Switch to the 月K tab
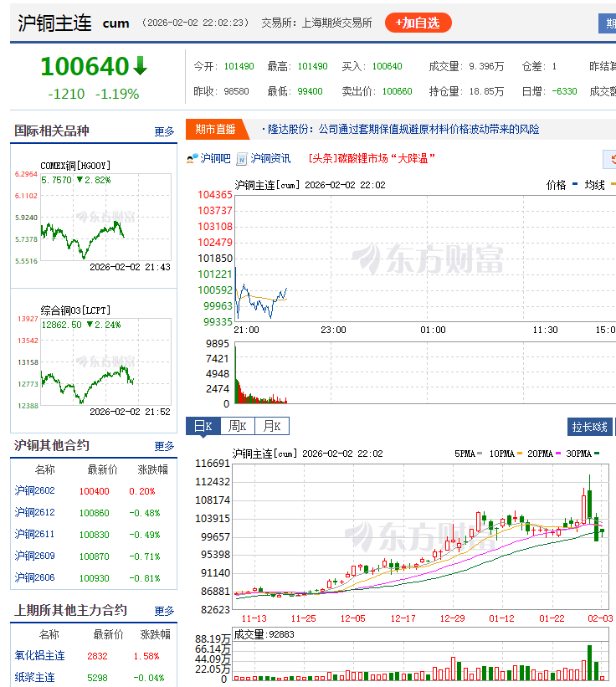 pyautogui.click(x=272, y=426)
